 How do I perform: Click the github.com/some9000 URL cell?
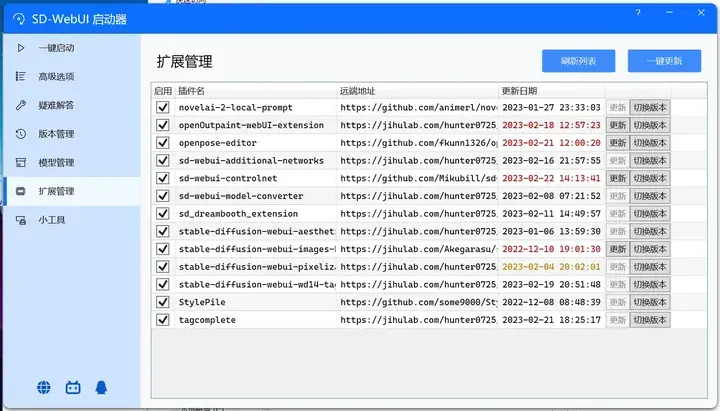pos(418,302)
